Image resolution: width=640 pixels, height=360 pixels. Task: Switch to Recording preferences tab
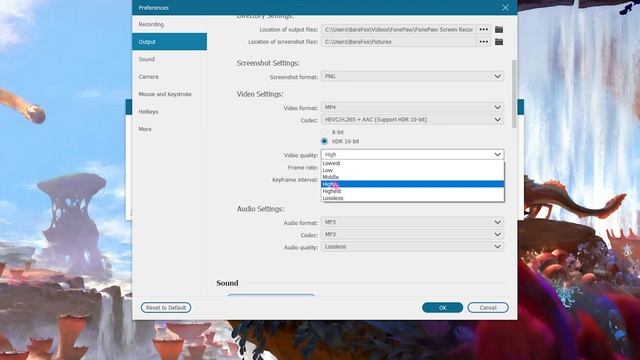(169, 24)
